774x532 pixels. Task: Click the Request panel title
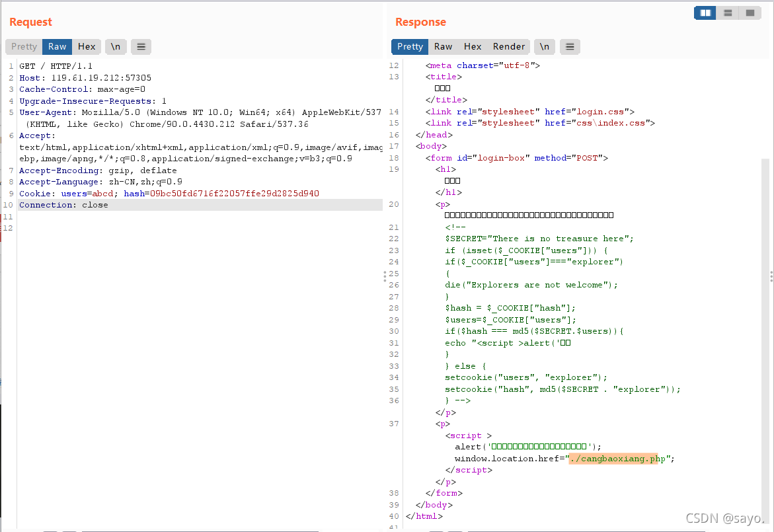[x=30, y=22]
